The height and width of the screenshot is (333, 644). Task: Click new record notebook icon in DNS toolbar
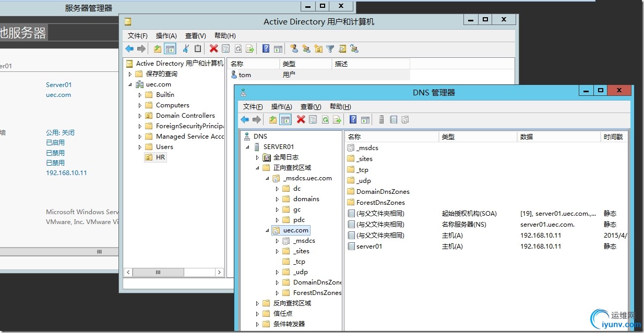pyautogui.click(x=393, y=119)
